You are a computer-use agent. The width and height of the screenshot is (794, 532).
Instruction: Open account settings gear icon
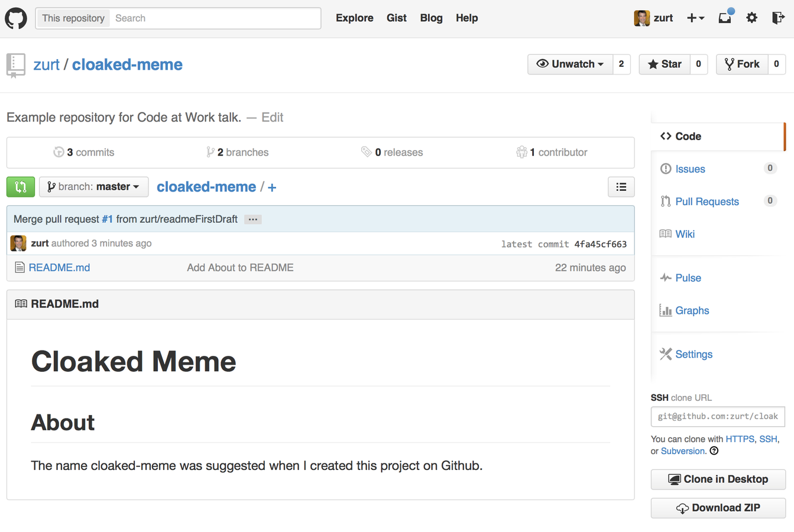[751, 18]
